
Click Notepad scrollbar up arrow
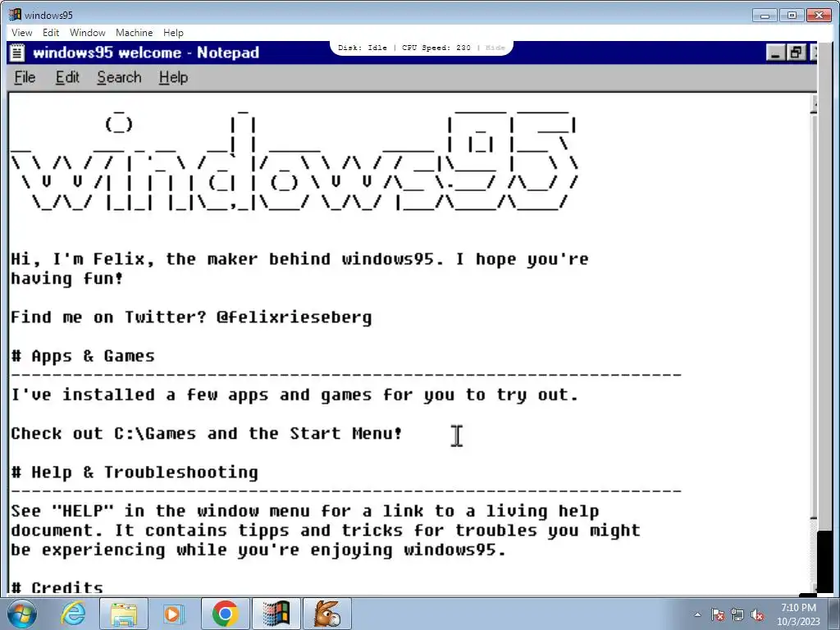(x=815, y=104)
